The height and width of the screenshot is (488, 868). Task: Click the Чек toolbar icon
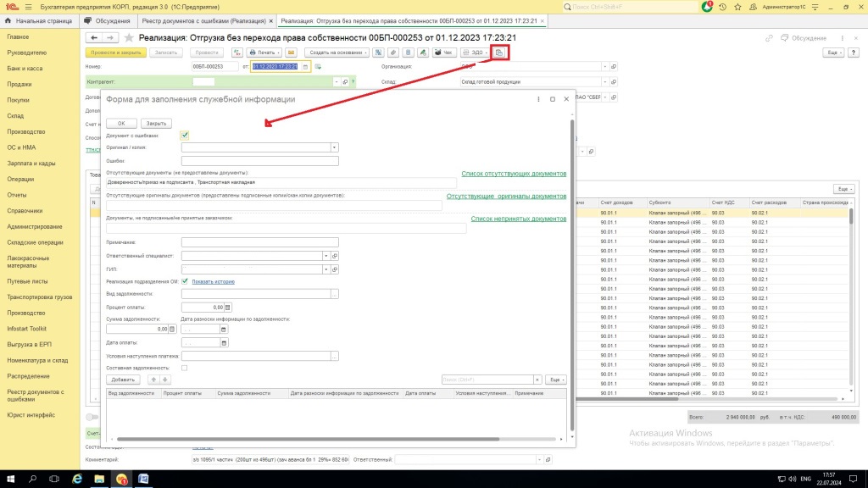(x=443, y=53)
